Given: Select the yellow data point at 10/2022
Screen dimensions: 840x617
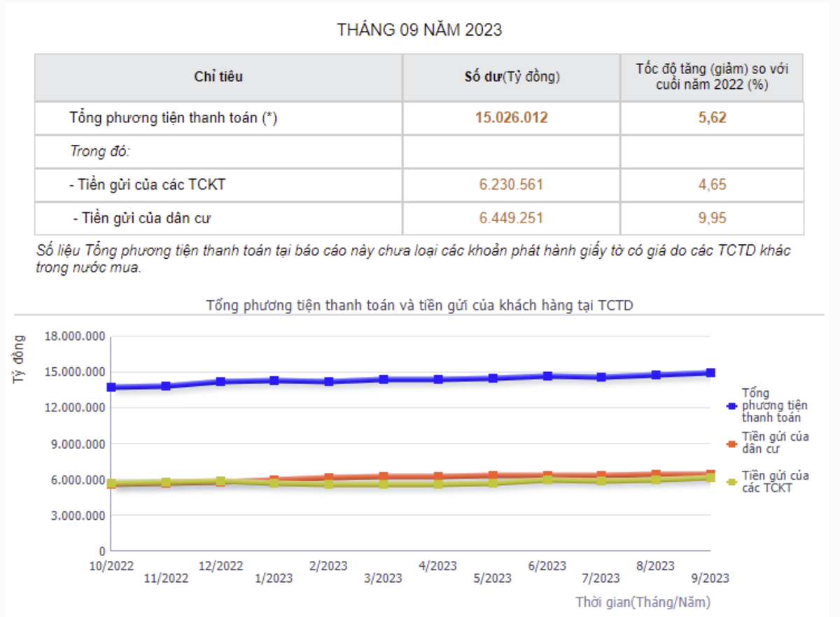Looking at the screenshot, I should point(111,483).
